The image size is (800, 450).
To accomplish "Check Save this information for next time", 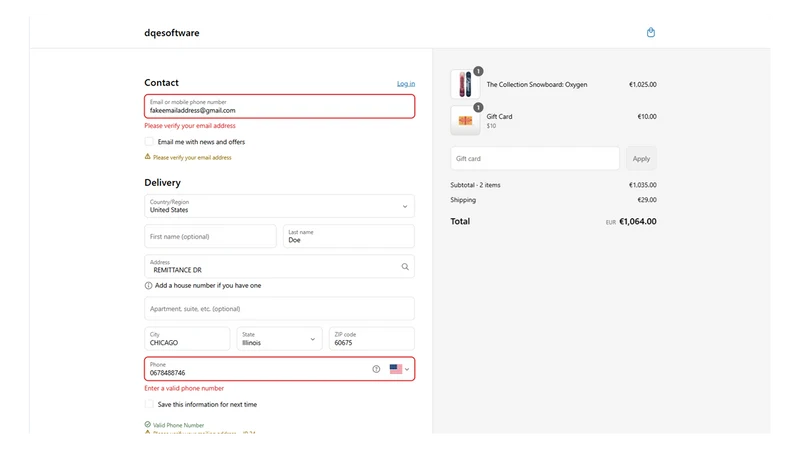I will point(149,404).
